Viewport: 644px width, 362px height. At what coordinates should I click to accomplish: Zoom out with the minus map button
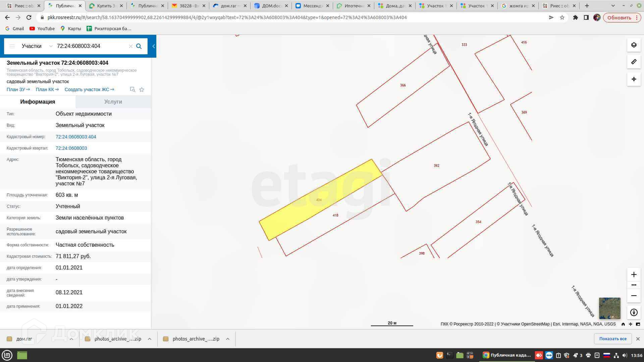634,296
